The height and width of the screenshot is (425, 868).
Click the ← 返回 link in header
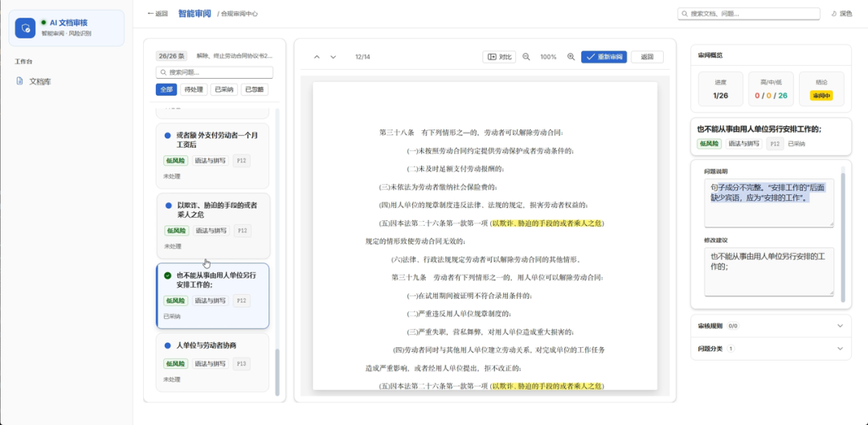tap(158, 14)
